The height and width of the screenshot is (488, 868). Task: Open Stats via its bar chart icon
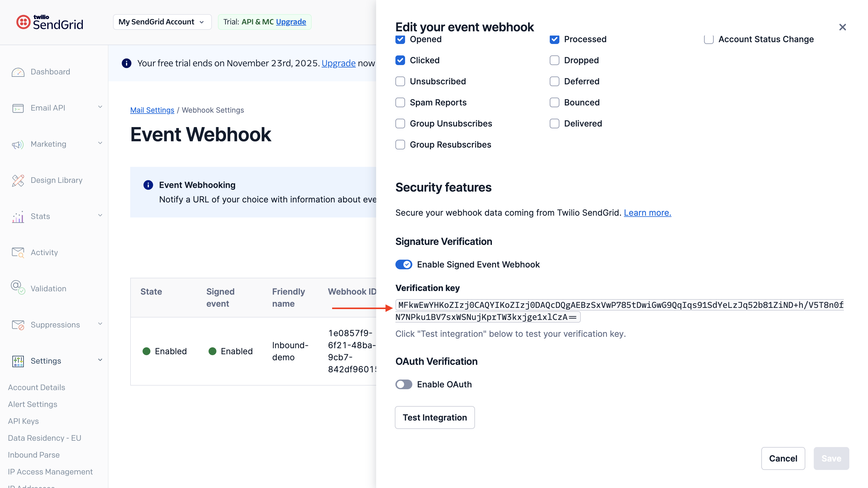(17, 217)
